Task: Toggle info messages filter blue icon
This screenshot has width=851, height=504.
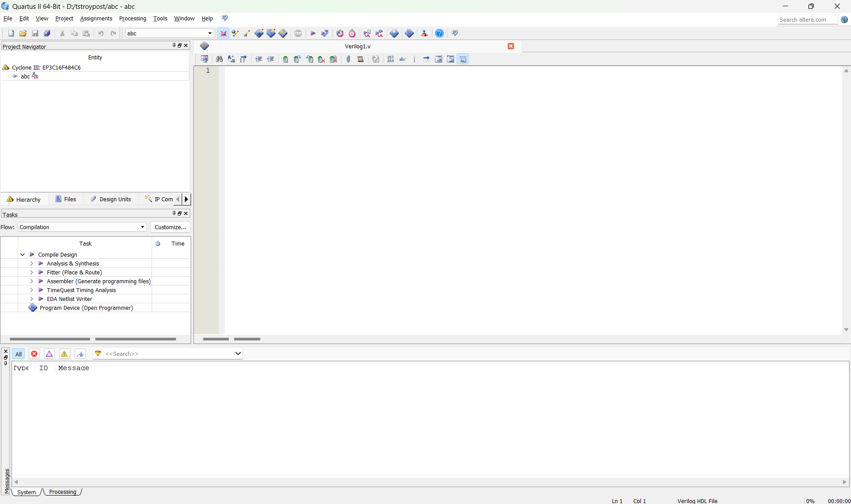Action: point(80,354)
